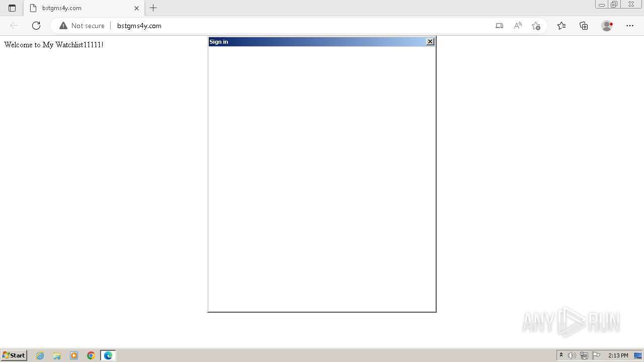Open the Favorites list icon
644x362 pixels.
561,26
